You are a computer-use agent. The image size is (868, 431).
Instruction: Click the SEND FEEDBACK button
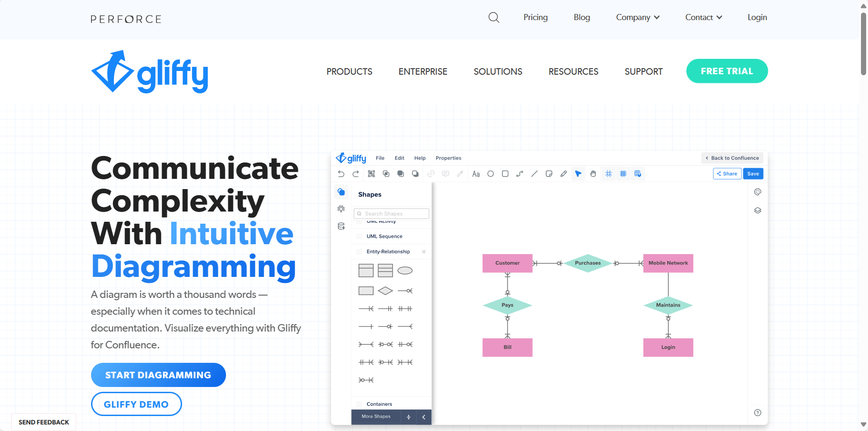tap(44, 422)
